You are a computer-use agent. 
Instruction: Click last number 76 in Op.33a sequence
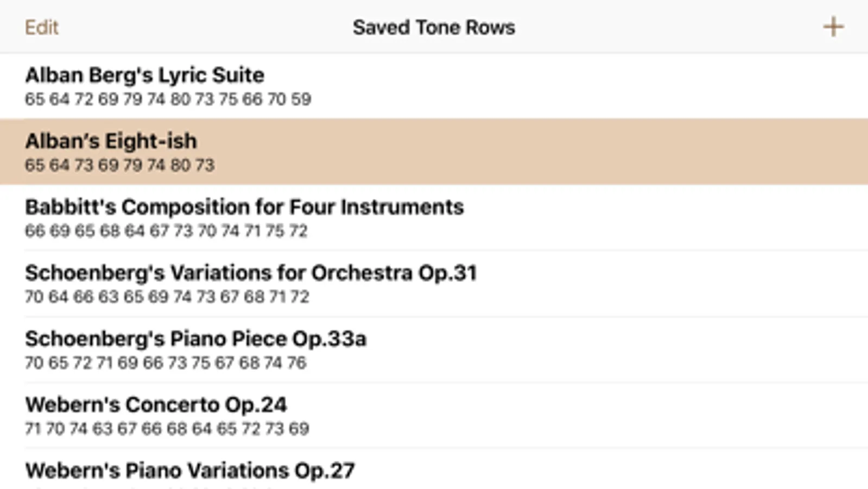tap(296, 363)
